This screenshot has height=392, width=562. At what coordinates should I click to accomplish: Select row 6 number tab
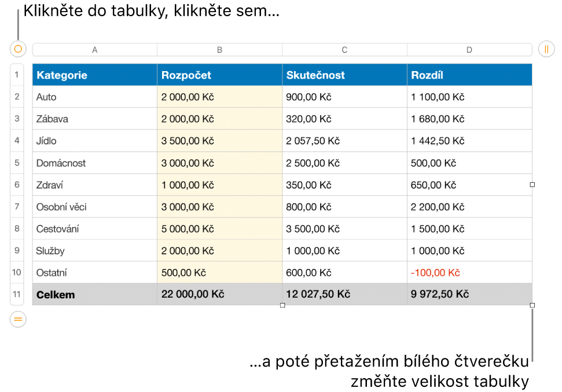(x=17, y=184)
